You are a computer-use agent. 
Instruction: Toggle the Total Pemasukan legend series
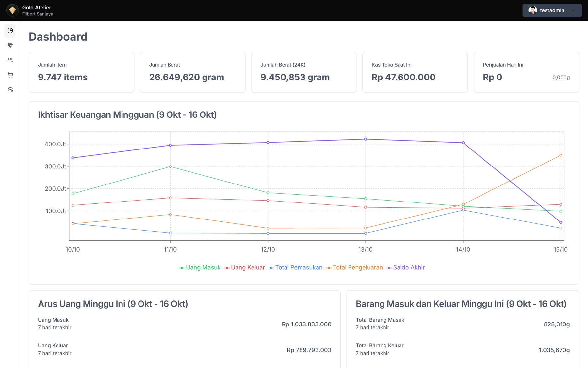click(x=296, y=268)
